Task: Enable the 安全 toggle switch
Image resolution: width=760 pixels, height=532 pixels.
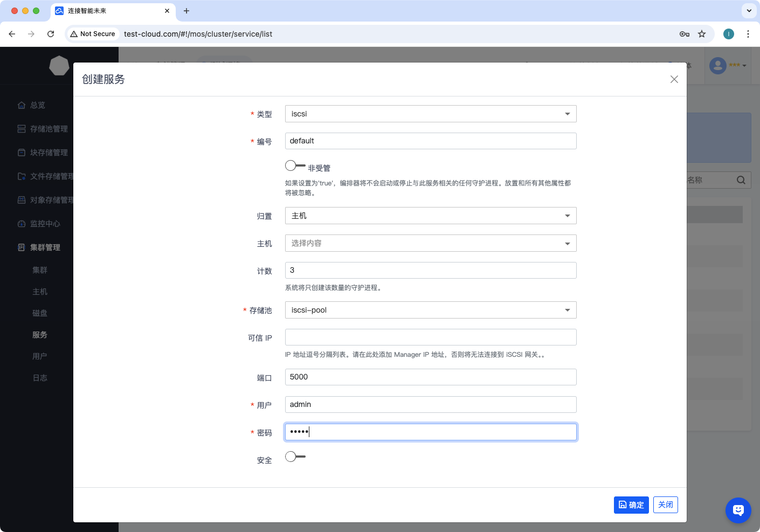Action: tap(295, 457)
